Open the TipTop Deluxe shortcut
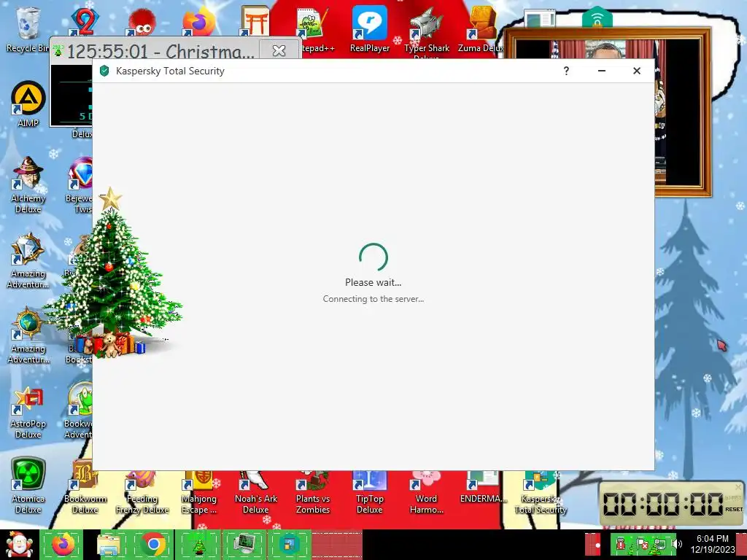This screenshot has width=747, height=560. coord(370,492)
